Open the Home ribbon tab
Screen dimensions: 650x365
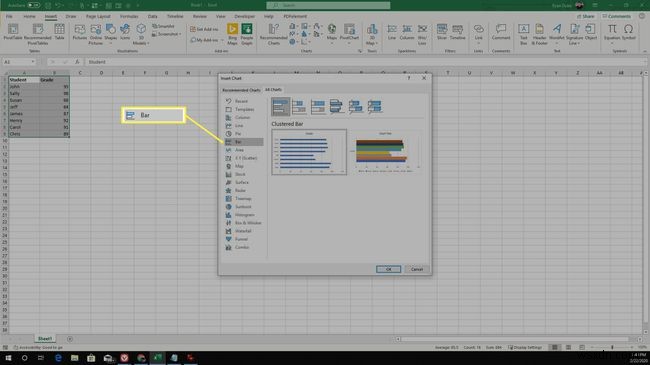pos(29,16)
